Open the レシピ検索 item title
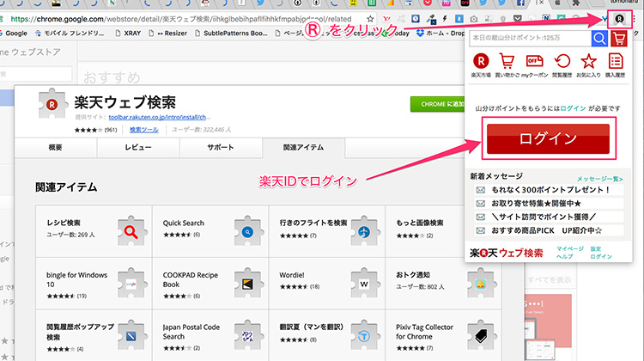Image resolution: width=644 pixels, height=361 pixels. point(64,223)
